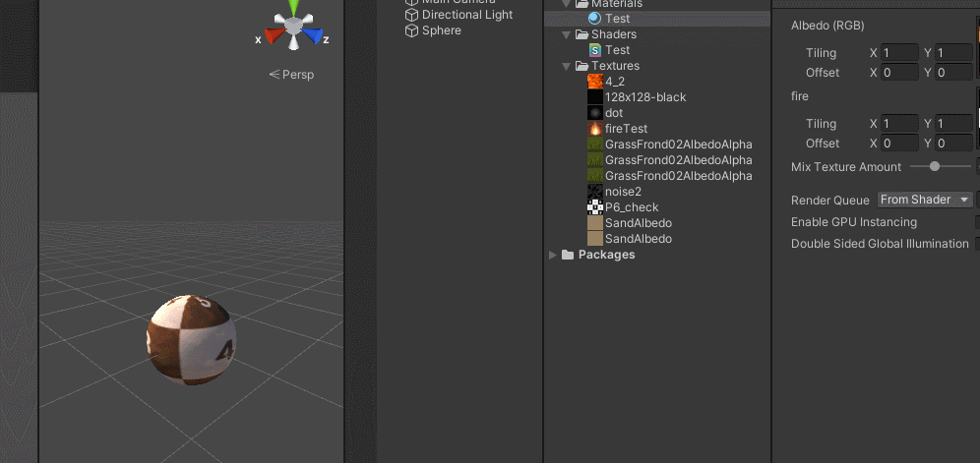Click the 'Albedo (RGB)' property label
Screen dimensions: 980x463
point(827,26)
